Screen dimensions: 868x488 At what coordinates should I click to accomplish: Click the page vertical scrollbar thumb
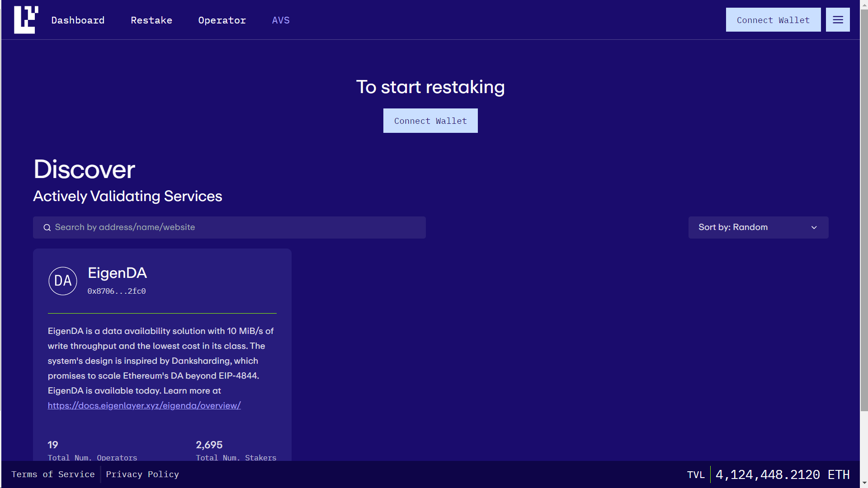[864, 210]
